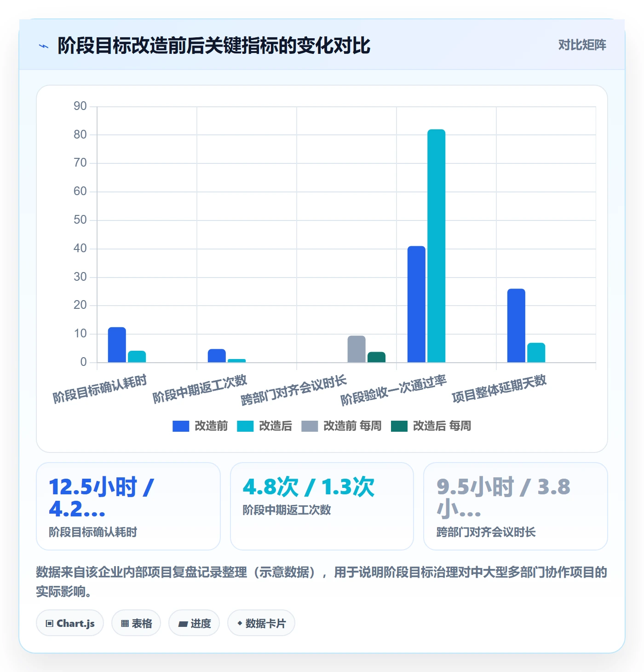Click the cyan bar for 阶段目标确认耗时
The height and width of the screenshot is (672, 644).
(x=137, y=357)
